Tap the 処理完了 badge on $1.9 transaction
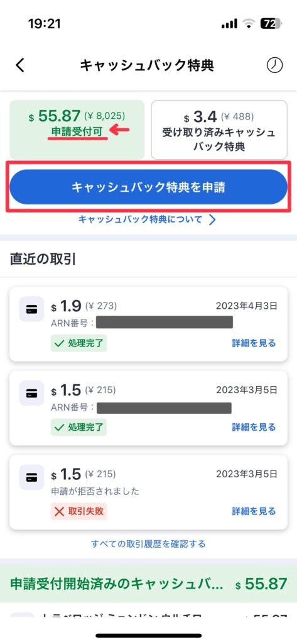 78,343
